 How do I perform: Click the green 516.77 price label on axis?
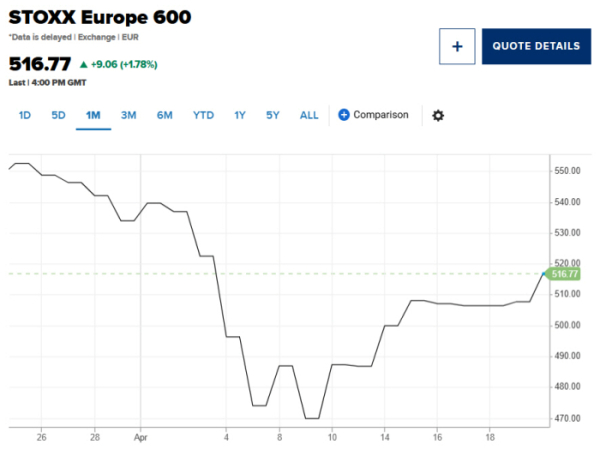565,274
